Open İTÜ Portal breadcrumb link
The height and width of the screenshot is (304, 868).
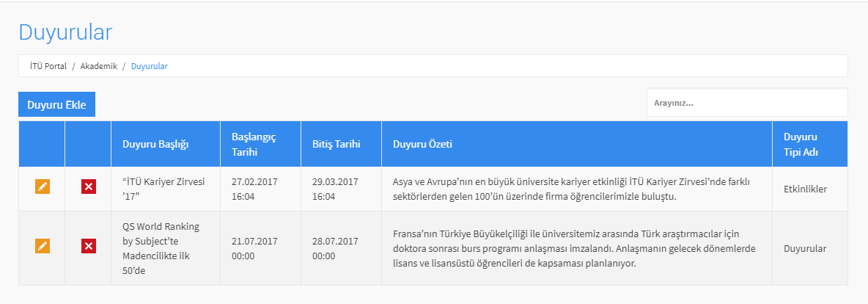pos(48,66)
